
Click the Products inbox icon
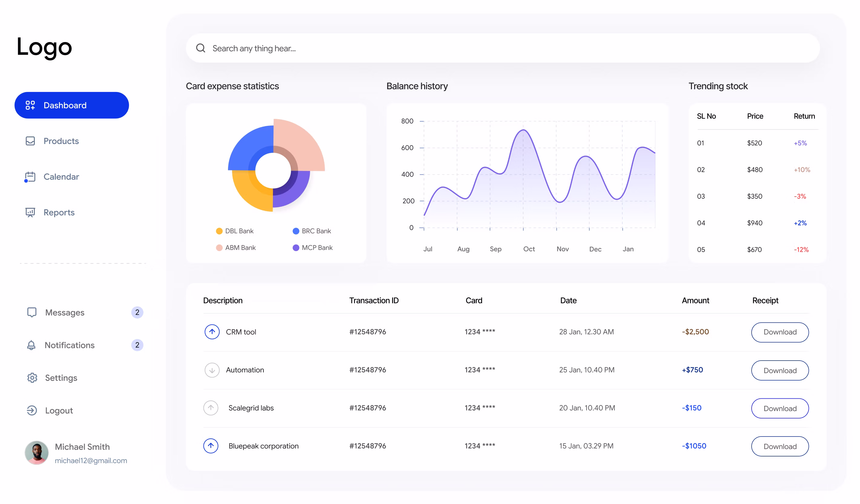coord(30,141)
